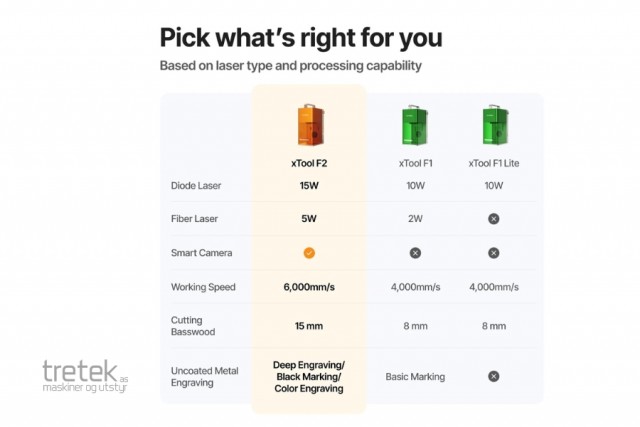Select the xTool F1 column label
This screenshot has width=640, height=427.
pyautogui.click(x=415, y=162)
